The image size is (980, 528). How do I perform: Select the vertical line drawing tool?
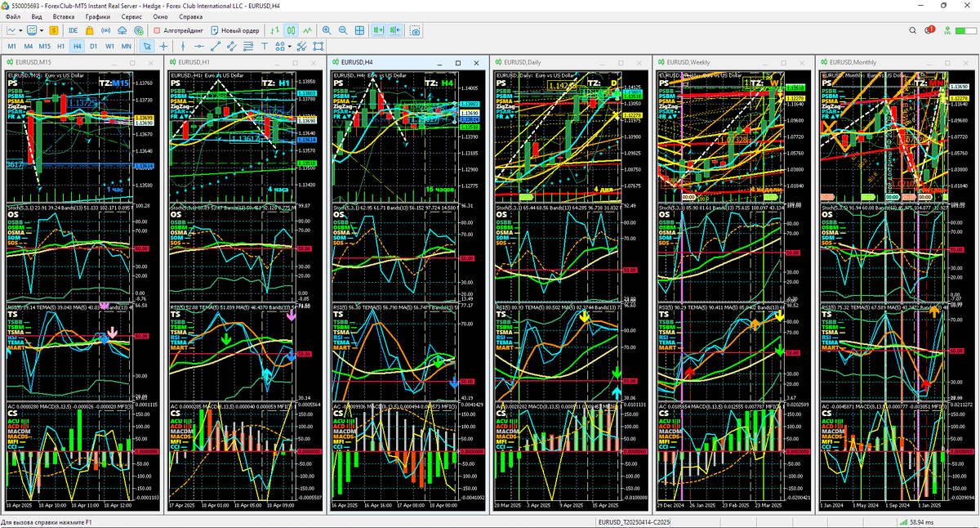point(183,47)
